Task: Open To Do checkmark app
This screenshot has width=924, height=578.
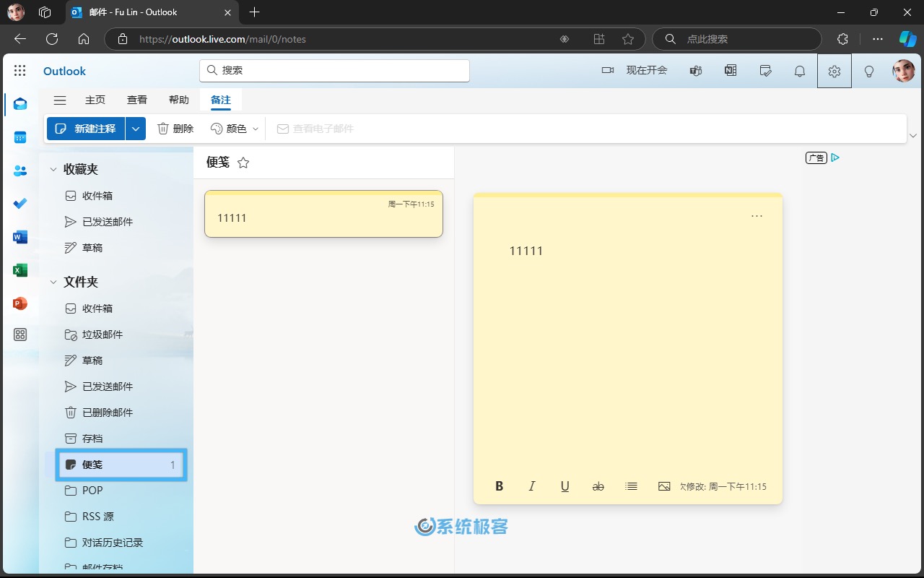Action: (20, 204)
